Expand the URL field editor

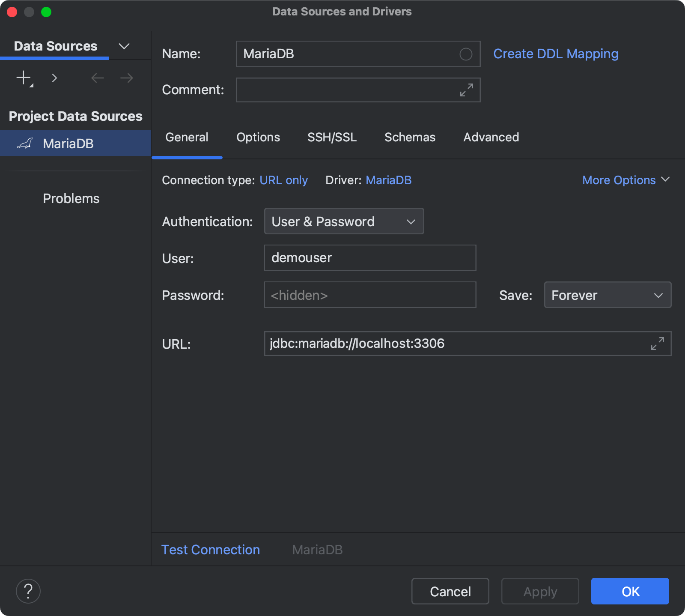coord(657,344)
